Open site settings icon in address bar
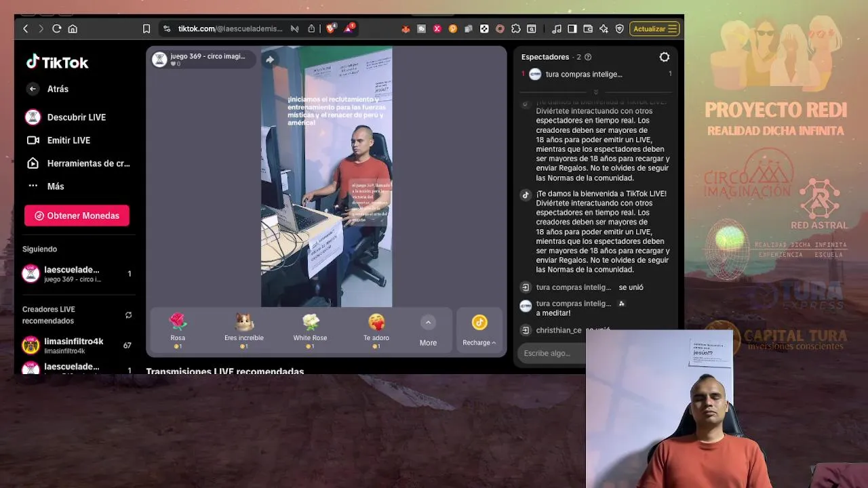 pyautogui.click(x=167, y=28)
